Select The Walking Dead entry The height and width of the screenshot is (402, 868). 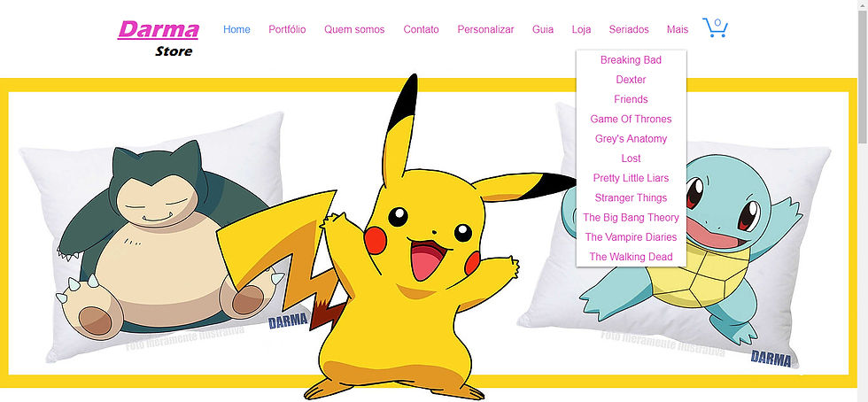631,257
